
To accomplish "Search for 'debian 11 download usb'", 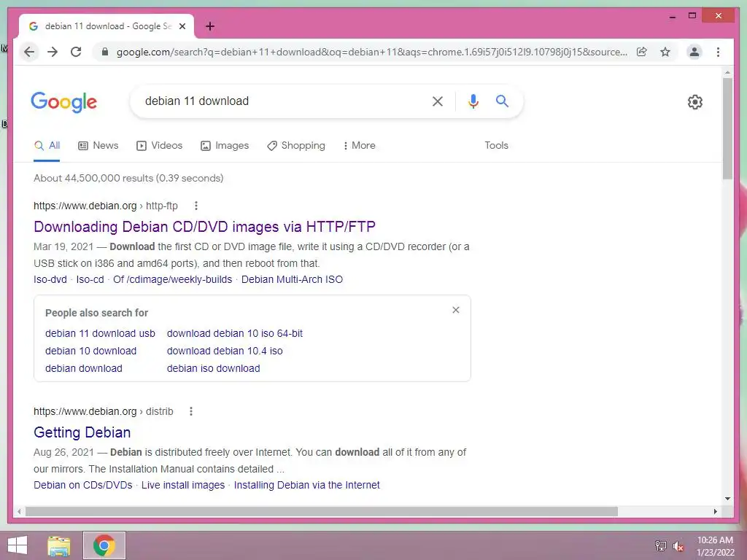I will point(100,333).
